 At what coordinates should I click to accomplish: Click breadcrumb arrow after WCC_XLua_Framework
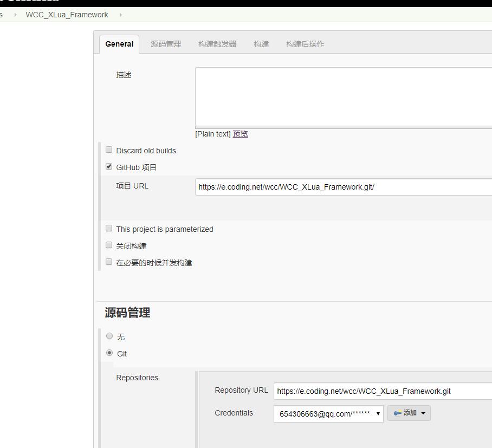tap(120, 15)
